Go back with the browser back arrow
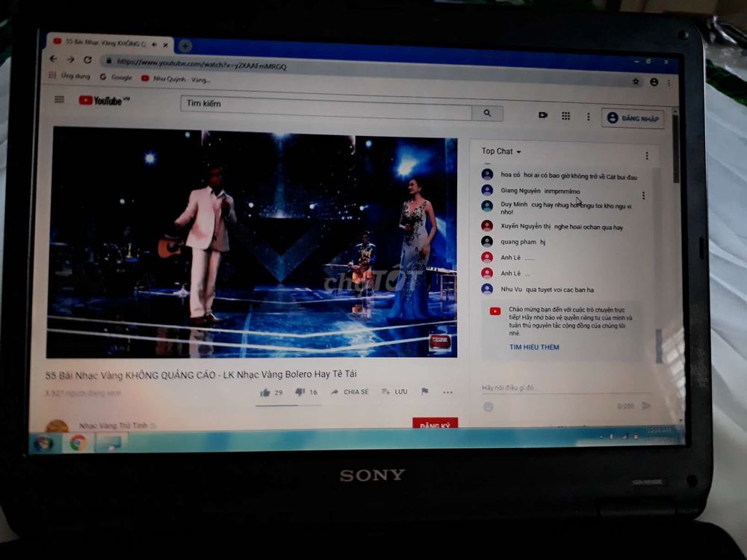The height and width of the screenshot is (560, 747). tap(53, 59)
